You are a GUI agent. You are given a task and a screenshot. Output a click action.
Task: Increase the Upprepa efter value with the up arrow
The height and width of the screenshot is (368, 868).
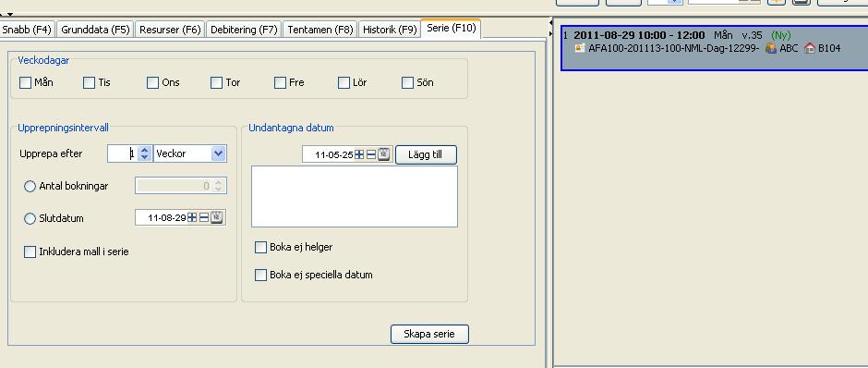click(145, 150)
